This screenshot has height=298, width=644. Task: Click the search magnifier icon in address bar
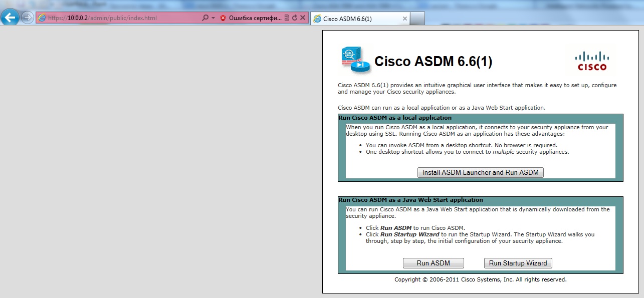(x=205, y=18)
